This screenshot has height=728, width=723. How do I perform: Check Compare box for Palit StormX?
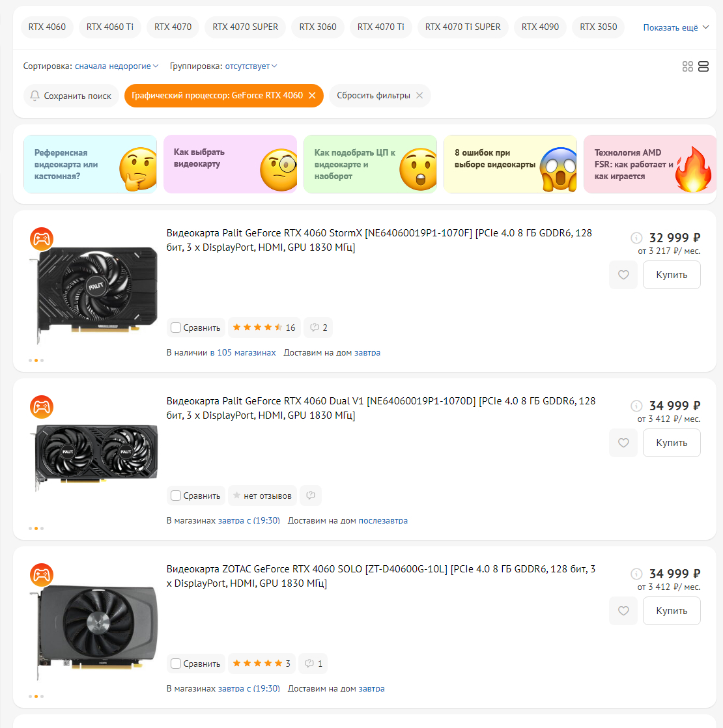[x=176, y=328]
